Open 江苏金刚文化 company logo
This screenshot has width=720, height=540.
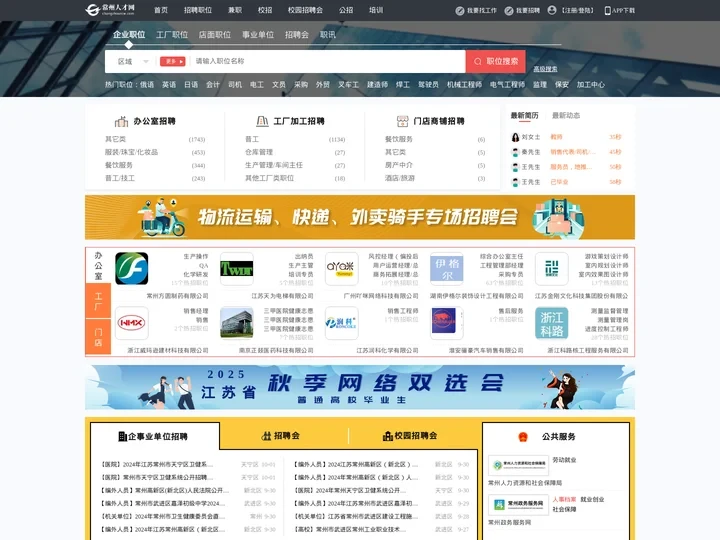coord(551,269)
